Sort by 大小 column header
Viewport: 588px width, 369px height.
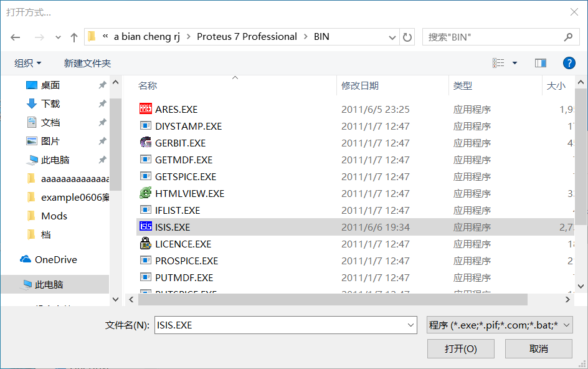(556, 85)
